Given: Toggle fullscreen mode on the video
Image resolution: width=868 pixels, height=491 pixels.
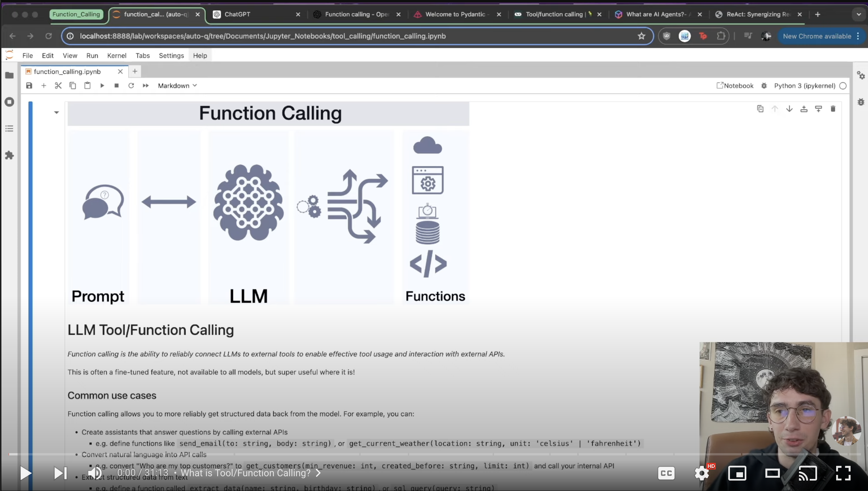Looking at the screenshot, I should [x=843, y=473].
